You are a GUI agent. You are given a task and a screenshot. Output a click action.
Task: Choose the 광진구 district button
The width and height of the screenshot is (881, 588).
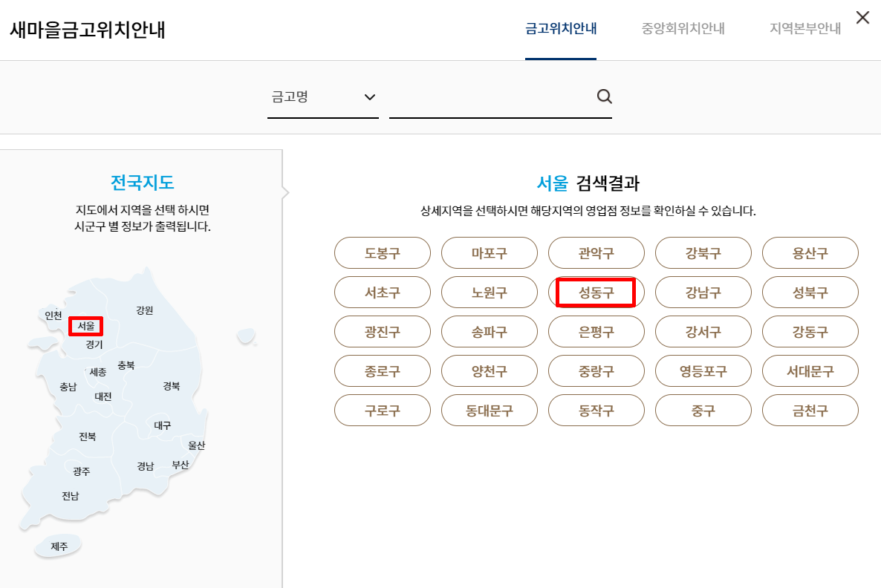[383, 331]
